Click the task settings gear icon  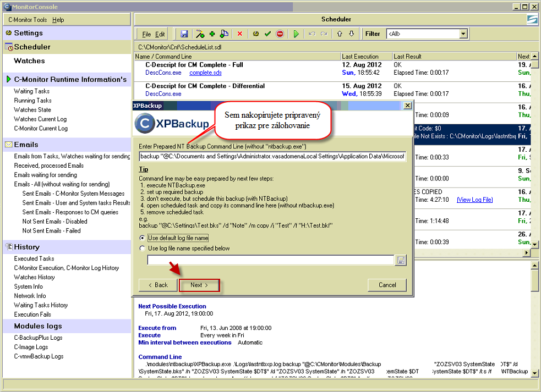coord(256,34)
